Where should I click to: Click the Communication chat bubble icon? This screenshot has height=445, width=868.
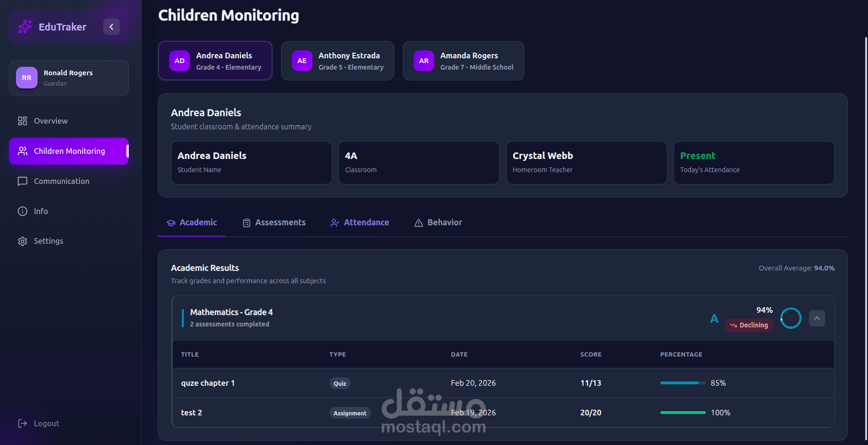(23, 181)
